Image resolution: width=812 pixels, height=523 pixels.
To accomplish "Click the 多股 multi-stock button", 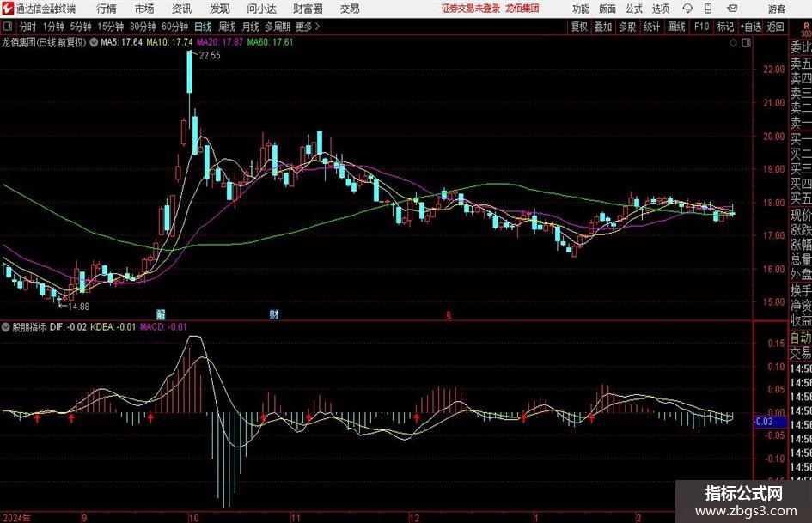I will tap(627, 27).
